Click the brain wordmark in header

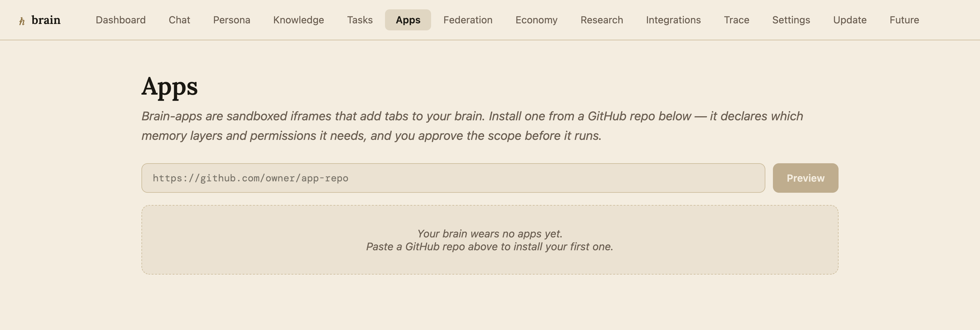click(x=46, y=20)
